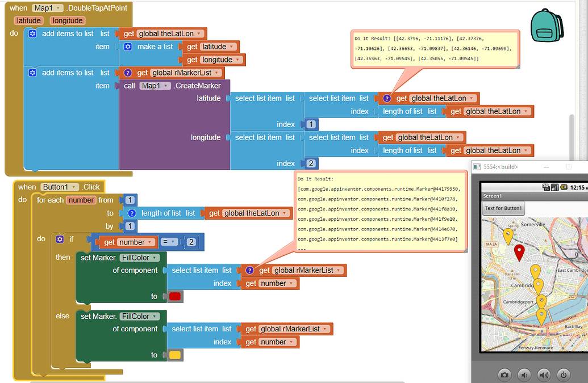Click by value 1 in for each
This screenshot has width=588, height=383.
130,226
